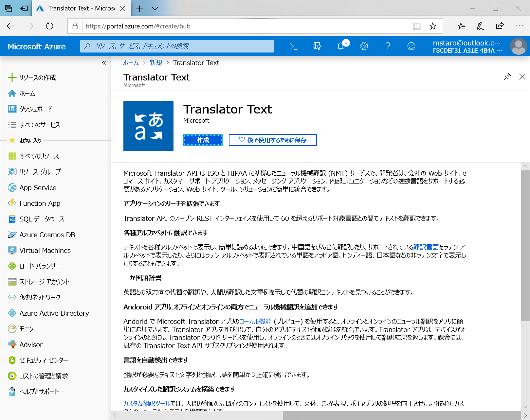Refresh the browser page
Screen dimensions: 530x420
49,26
